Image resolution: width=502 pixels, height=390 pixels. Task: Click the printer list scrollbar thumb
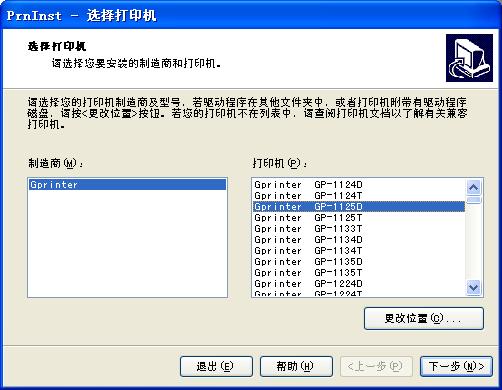pyautogui.click(x=474, y=200)
